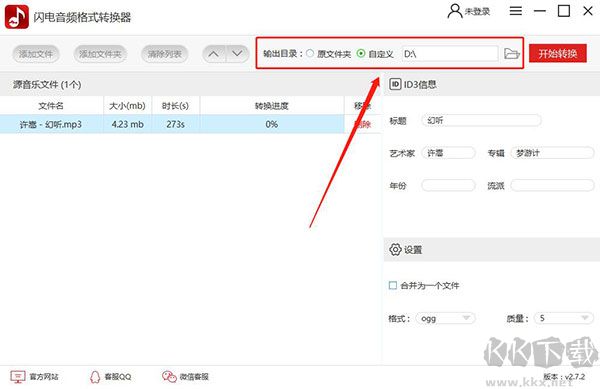Viewport: 600px width, 389px height.
Task: Click the 专辑 field containing 梦游计
Action: click(552, 153)
